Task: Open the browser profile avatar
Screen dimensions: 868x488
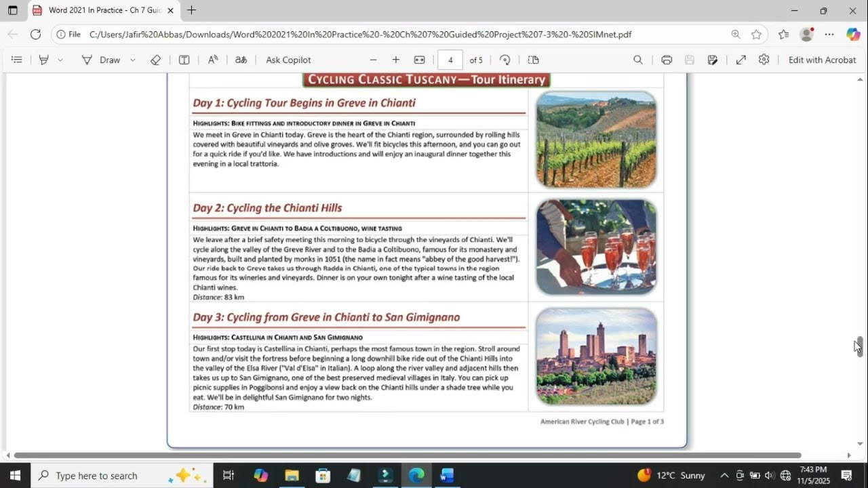Action: tap(806, 34)
